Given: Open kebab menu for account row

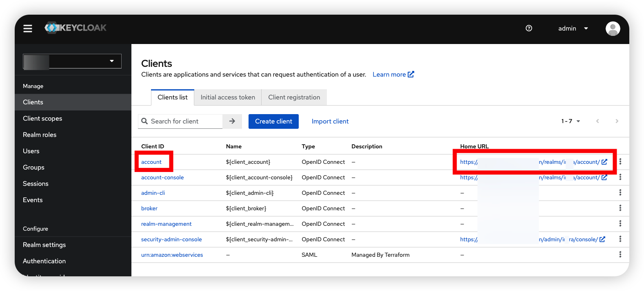Looking at the screenshot, I should (x=620, y=162).
